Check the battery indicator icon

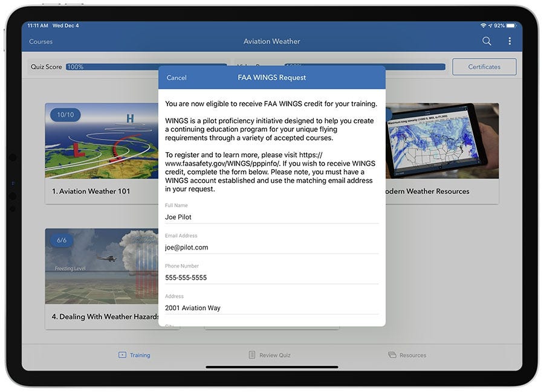[x=511, y=25]
